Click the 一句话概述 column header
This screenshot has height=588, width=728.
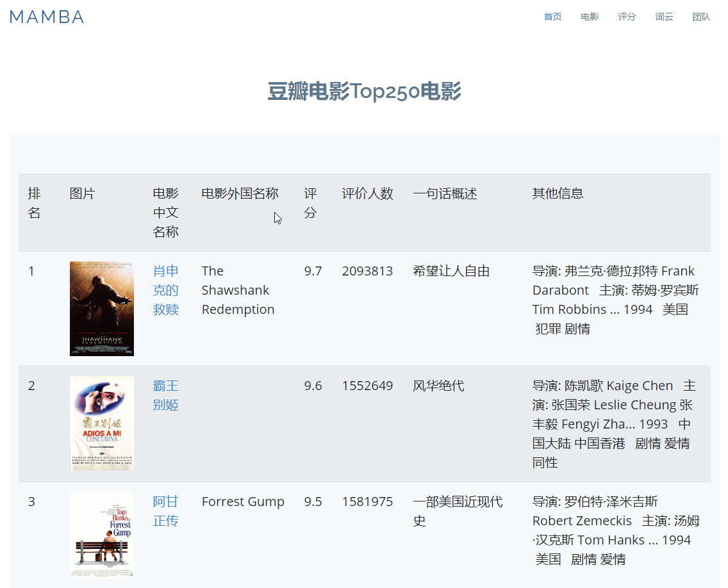point(445,193)
